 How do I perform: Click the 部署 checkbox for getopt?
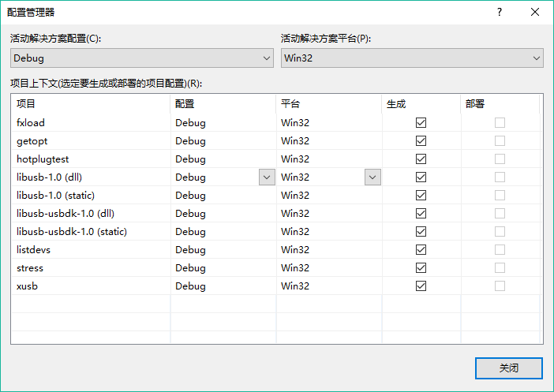[500, 141]
